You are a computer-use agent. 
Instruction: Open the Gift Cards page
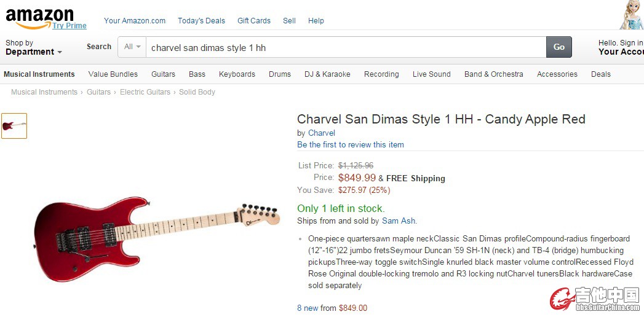[x=253, y=20]
